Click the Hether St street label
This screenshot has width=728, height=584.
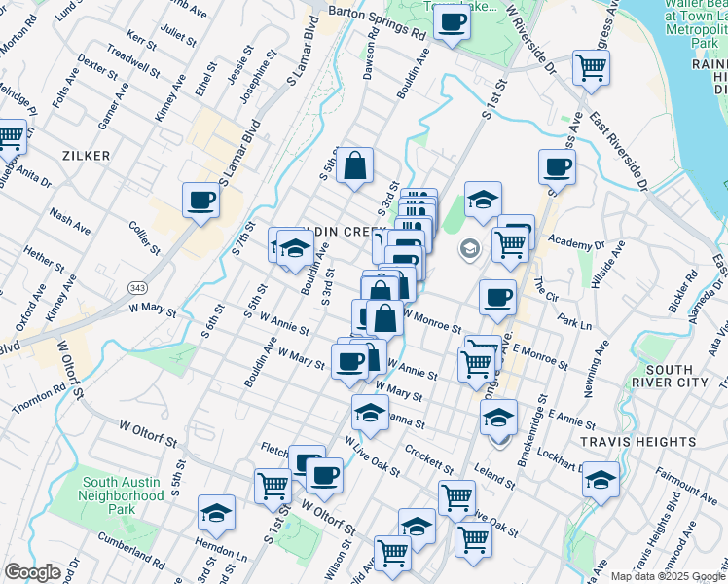pos(44,259)
